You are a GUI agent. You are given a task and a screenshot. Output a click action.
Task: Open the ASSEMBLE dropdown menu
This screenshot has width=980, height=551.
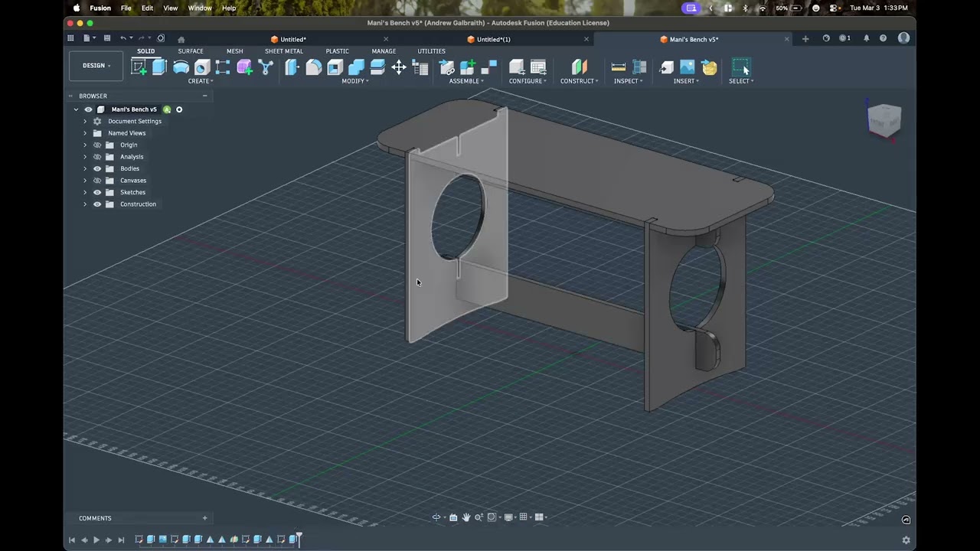466,81
